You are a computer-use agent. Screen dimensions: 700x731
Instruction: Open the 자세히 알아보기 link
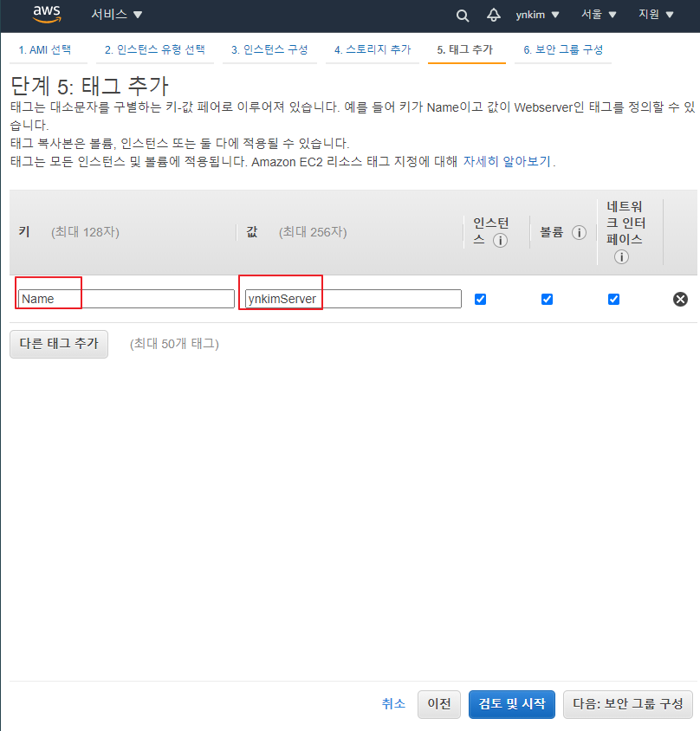pyautogui.click(x=507, y=161)
